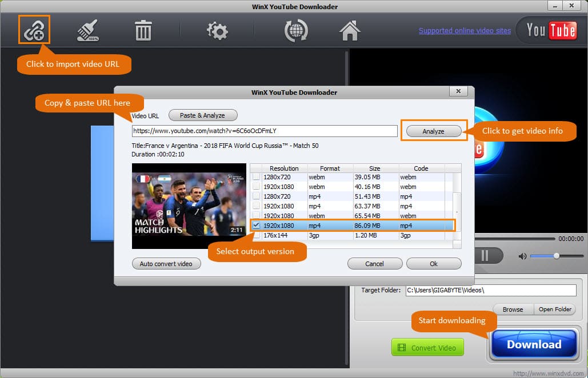
Task: Check the 1280x720 webm 39.05 MB checkbox
Action: 257,177
